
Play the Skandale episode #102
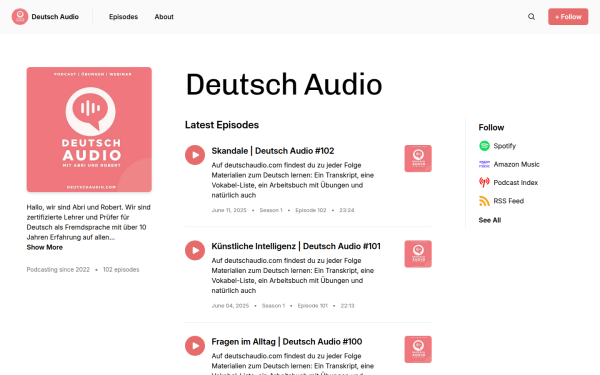pos(195,155)
